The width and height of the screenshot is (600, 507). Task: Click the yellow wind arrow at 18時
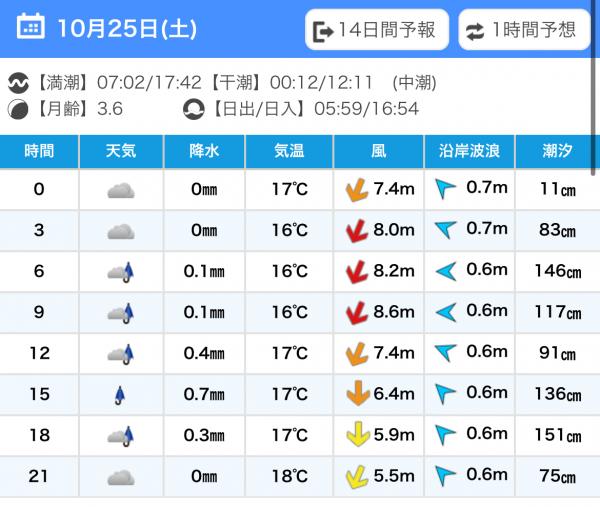pos(353,435)
